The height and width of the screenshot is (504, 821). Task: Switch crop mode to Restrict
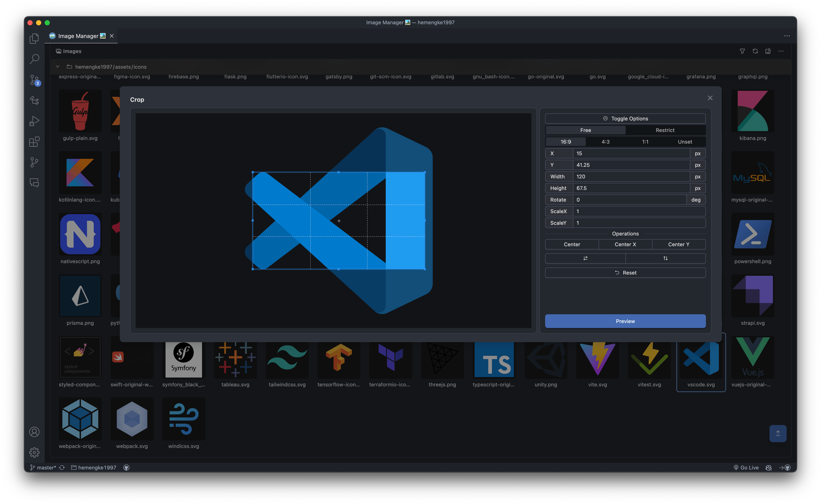pyautogui.click(x=665, y=130)
